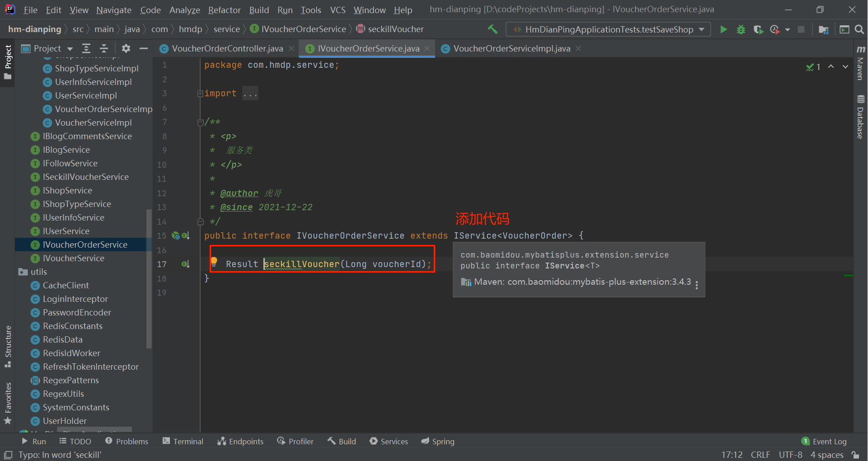Open the Spring tool window
This screenshot has height=461, width=868.
click(x=438, y=442)
